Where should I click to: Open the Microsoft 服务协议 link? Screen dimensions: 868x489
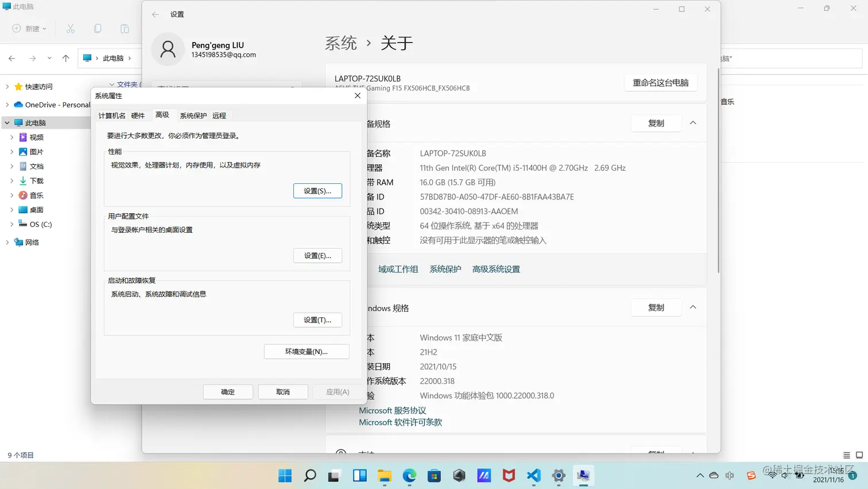click(392, 410)
